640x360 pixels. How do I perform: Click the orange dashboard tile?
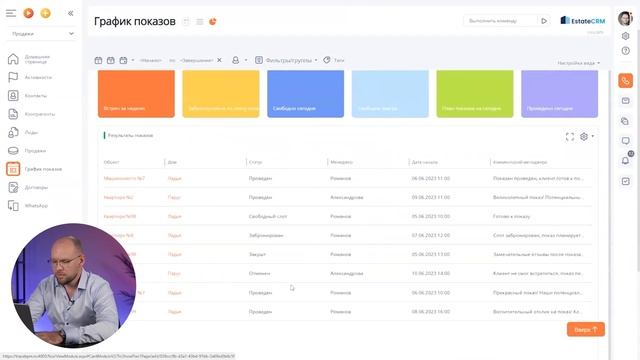coord(136,94)
